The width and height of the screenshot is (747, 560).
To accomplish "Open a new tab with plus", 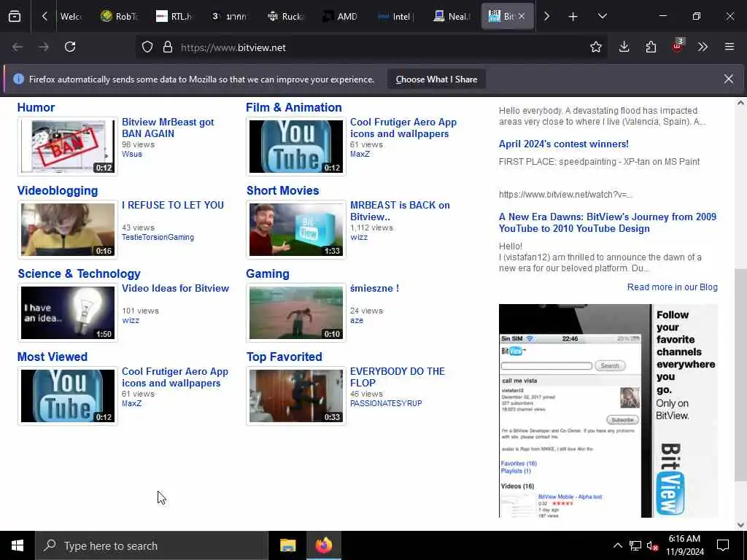I will coord(573,17).
